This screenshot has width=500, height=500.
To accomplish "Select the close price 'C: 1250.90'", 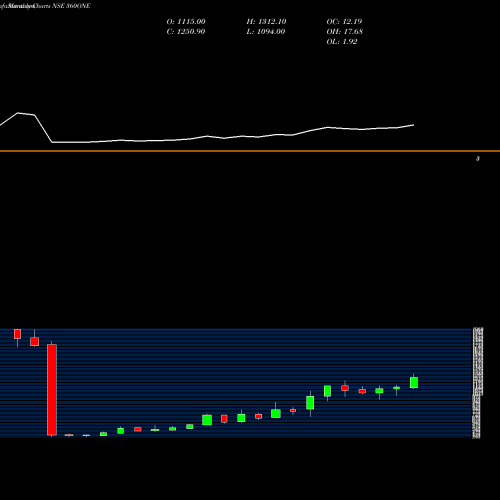I will click(x=186, y=32).
